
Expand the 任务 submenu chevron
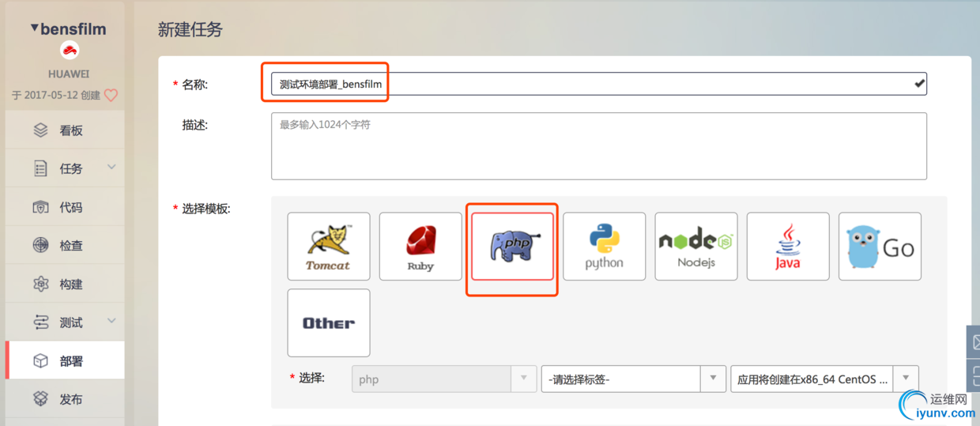tap(111, 168)
